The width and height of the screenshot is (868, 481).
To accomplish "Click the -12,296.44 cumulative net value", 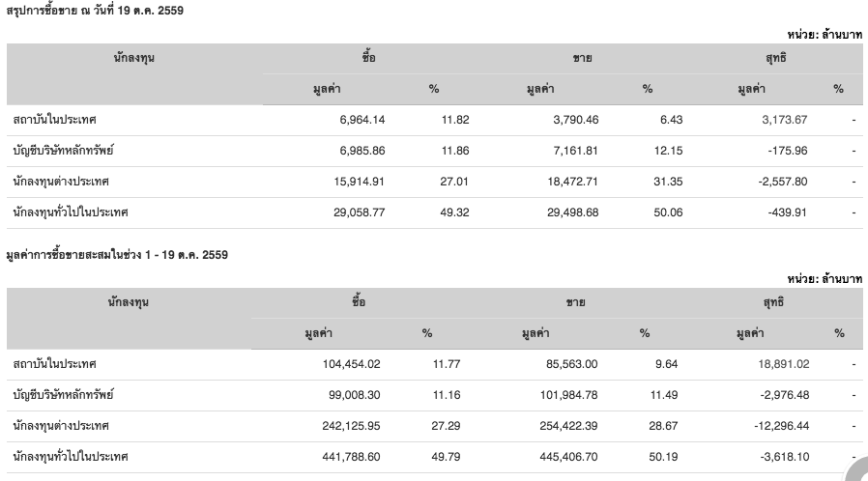I will click(x=781, y=426).
